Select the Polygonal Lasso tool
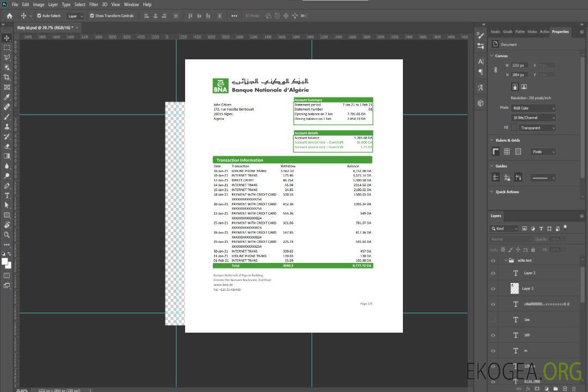This screenshot has width=588, height=392. 7,57
